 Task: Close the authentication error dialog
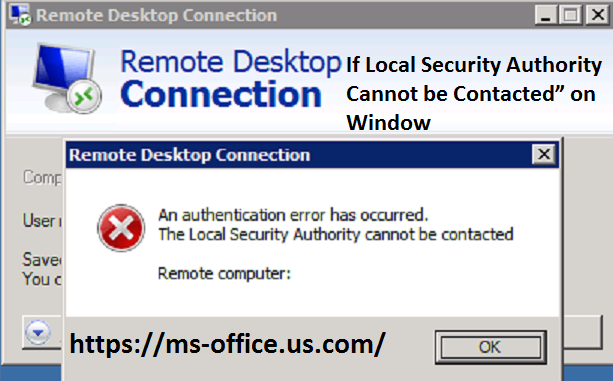click(544, 154)
